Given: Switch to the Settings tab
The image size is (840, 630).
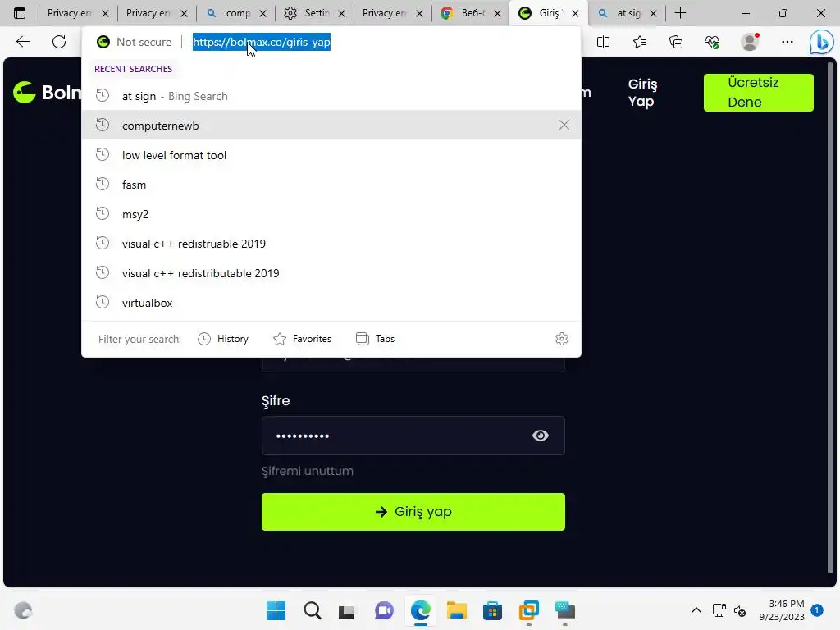Looking at the screenshot, I should [x=314, y=13].
